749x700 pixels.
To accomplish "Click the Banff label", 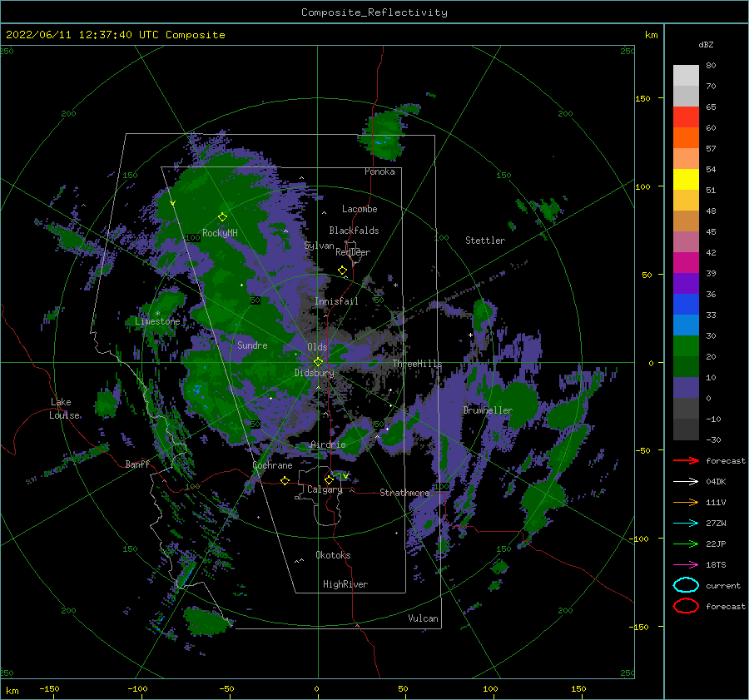I will click(x=137, y=464).
